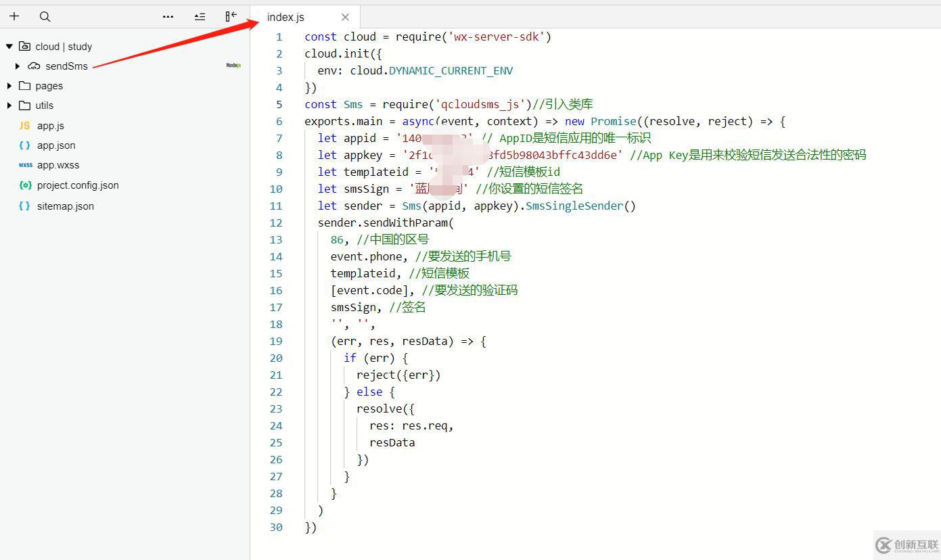This screenshot has width=941, height=560.
Task: Click 'let appkey' in the code
Action: tap(350, 155)
